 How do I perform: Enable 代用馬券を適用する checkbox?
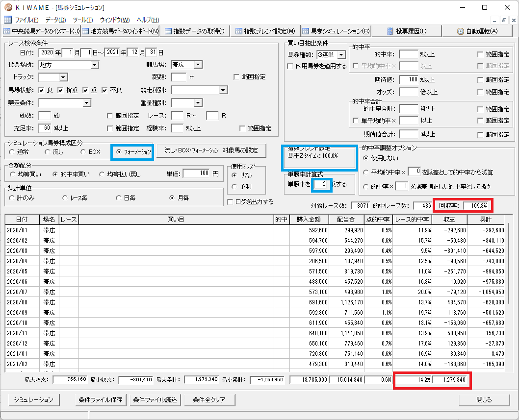point(290,66)
